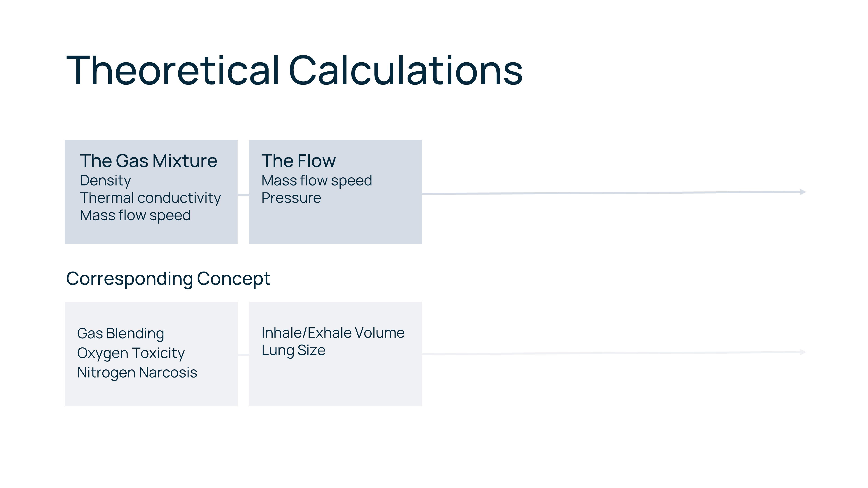Select the Lung Size text

pyautogui.click(x=293, y=350)
